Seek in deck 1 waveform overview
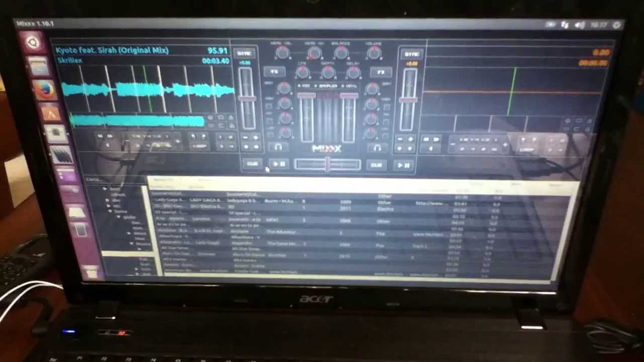This screenshot has height=362, width=644. [x=138, y=120]
